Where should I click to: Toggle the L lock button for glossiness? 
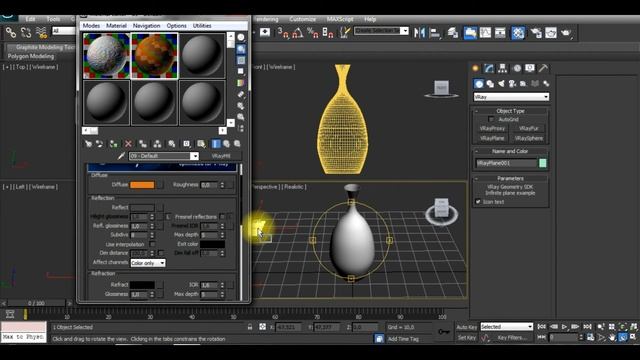point(168,217)
